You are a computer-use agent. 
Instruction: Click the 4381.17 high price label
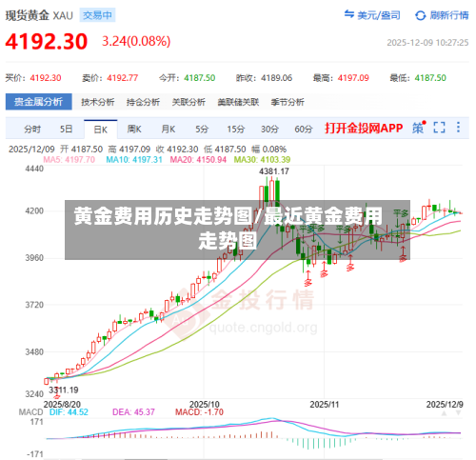click(274, 171)
